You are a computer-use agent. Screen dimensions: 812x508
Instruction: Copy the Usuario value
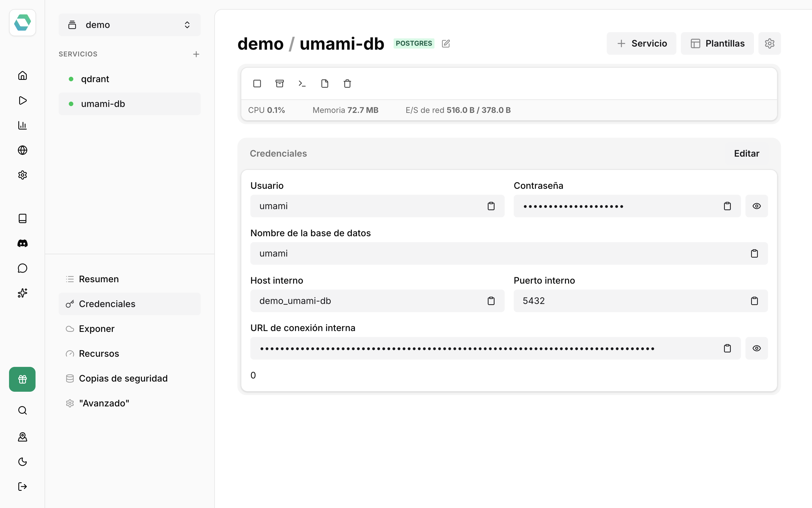pos(491,206)
